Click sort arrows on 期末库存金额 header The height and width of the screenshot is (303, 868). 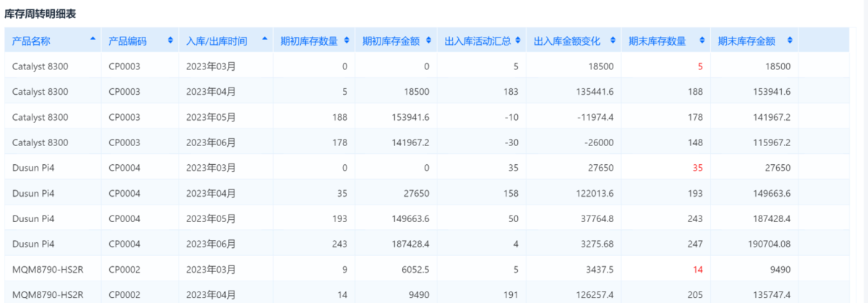789,41
